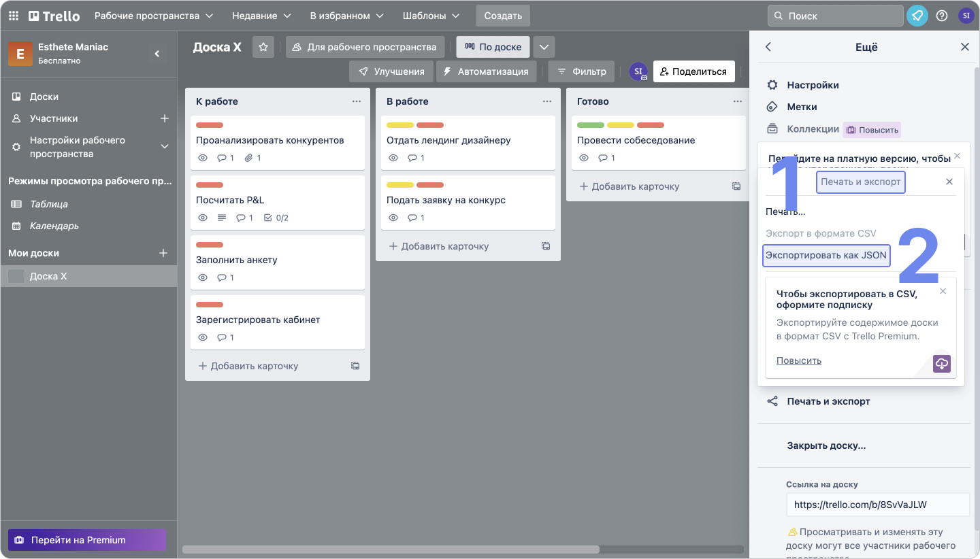
Task: Toggle watch eye on Проанализировать конкурентов card
Action: (x=202, y=158)
